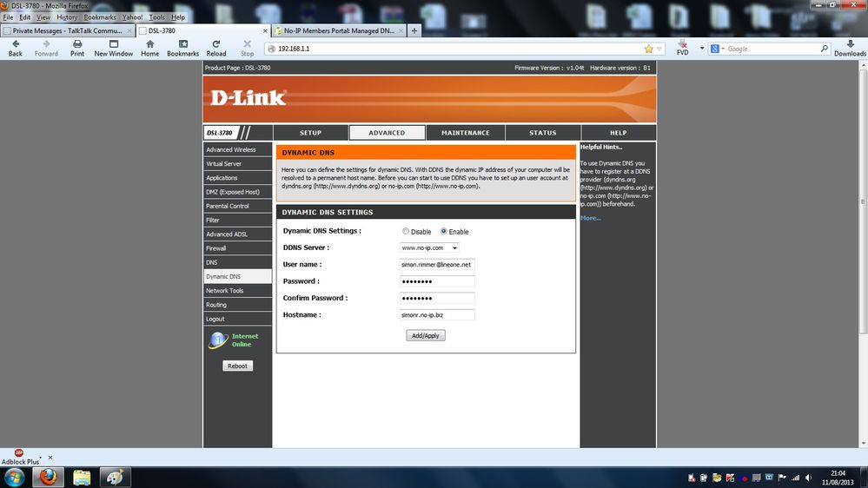Open the MAINTENANCE router tab
The image size is (868, 488).
466,133
